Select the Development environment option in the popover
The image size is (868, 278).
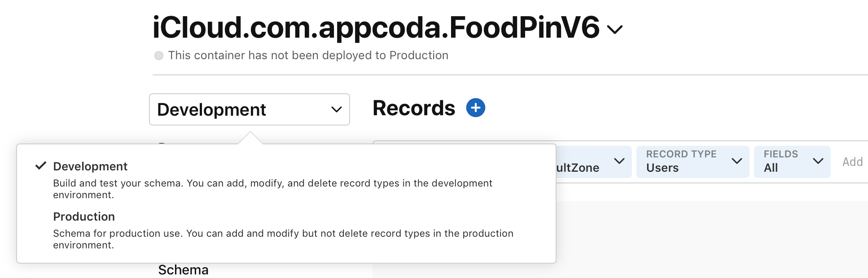(90, 166)
